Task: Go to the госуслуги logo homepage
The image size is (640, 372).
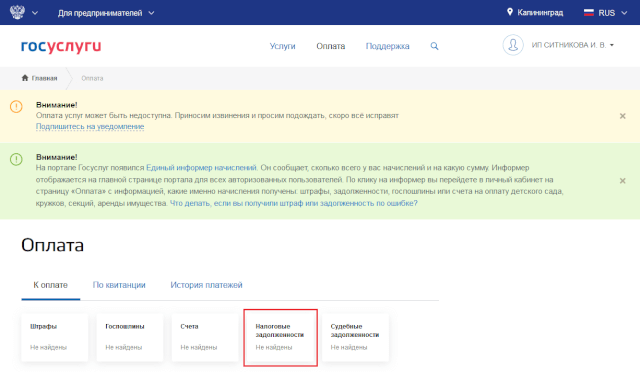Action: click(61, 46)
